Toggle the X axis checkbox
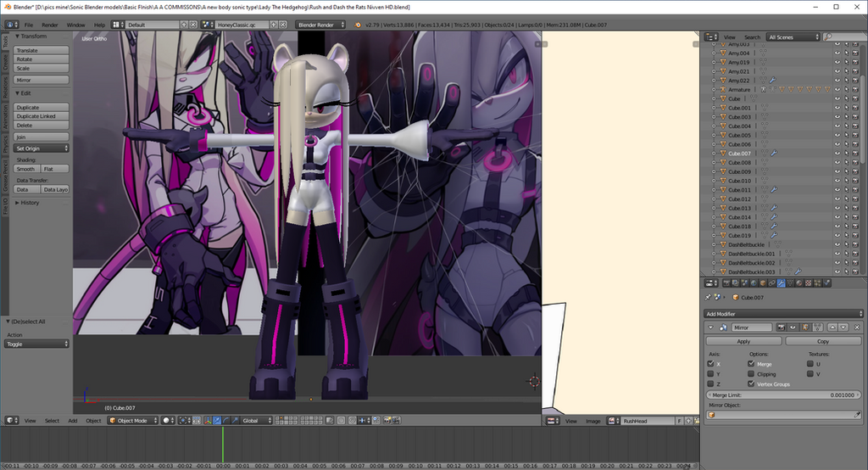The width and height of the screenshot is (868, 470). pyautogui.click(x=711, y=364)
